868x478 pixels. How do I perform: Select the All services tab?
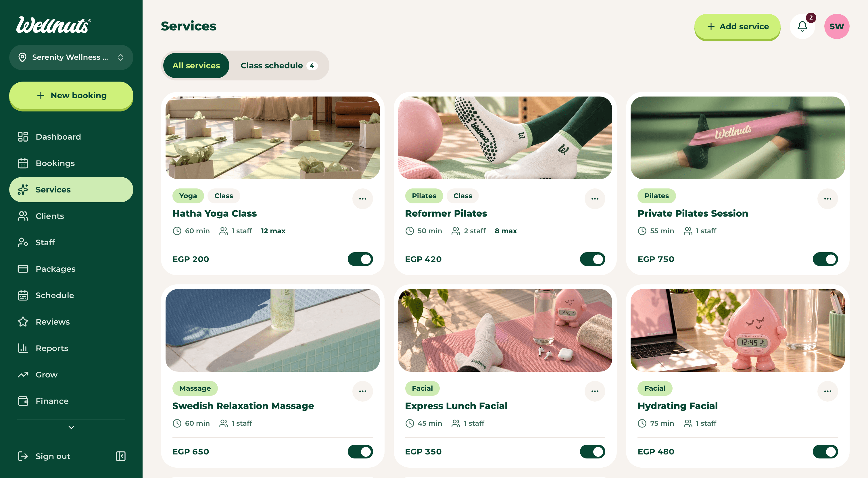click(x=196, y=65)
